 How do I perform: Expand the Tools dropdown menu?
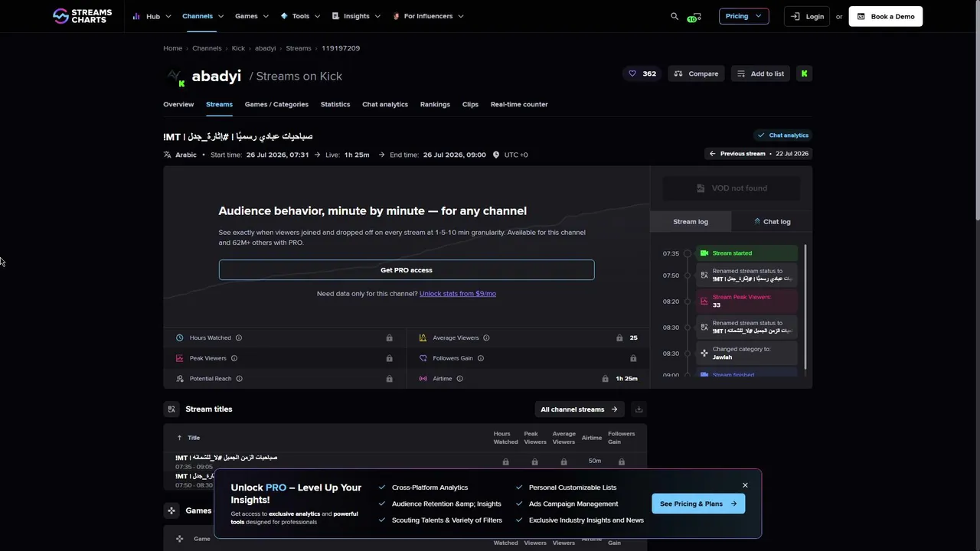[300, 16]
